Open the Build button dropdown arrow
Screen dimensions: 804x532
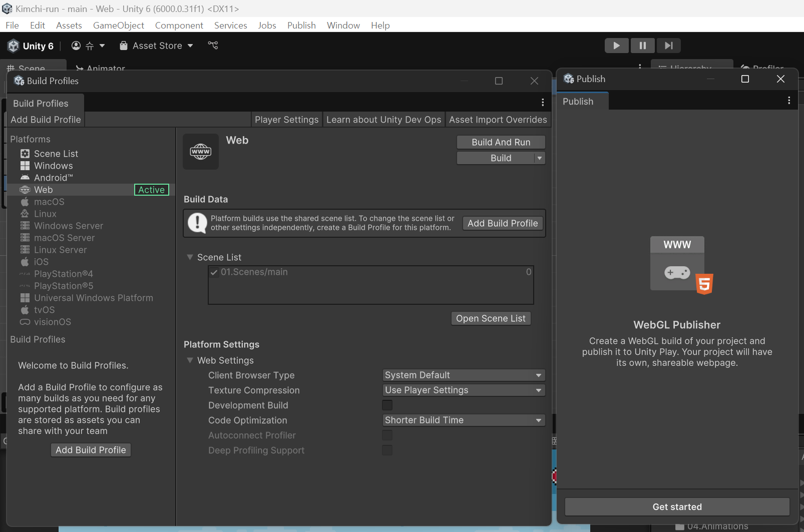[540, 158]
